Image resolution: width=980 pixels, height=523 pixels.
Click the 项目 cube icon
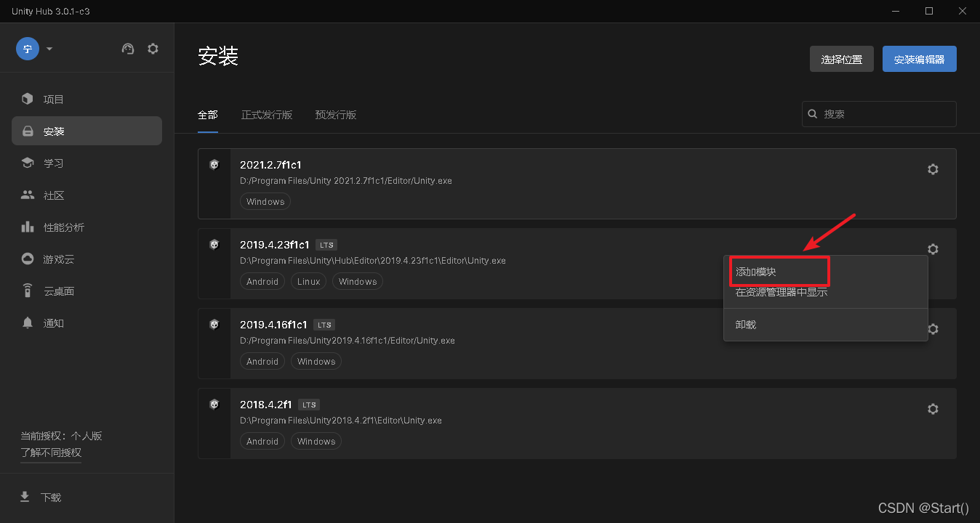pos(28,99)
